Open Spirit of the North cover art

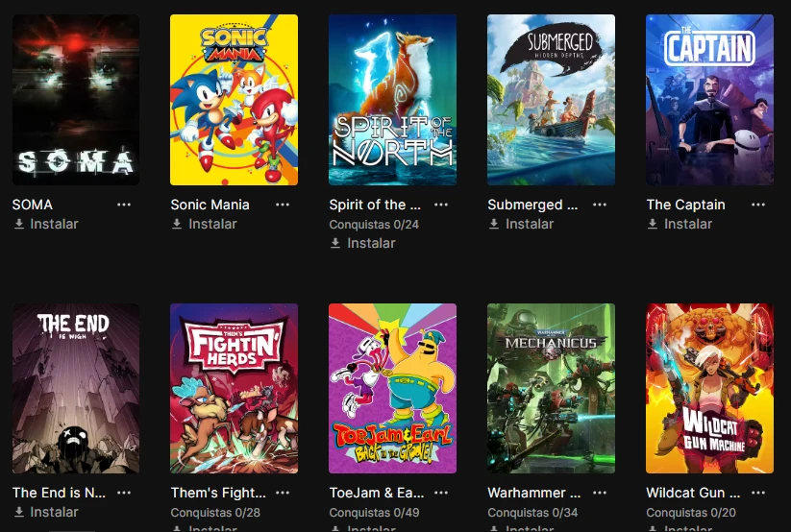392,100
